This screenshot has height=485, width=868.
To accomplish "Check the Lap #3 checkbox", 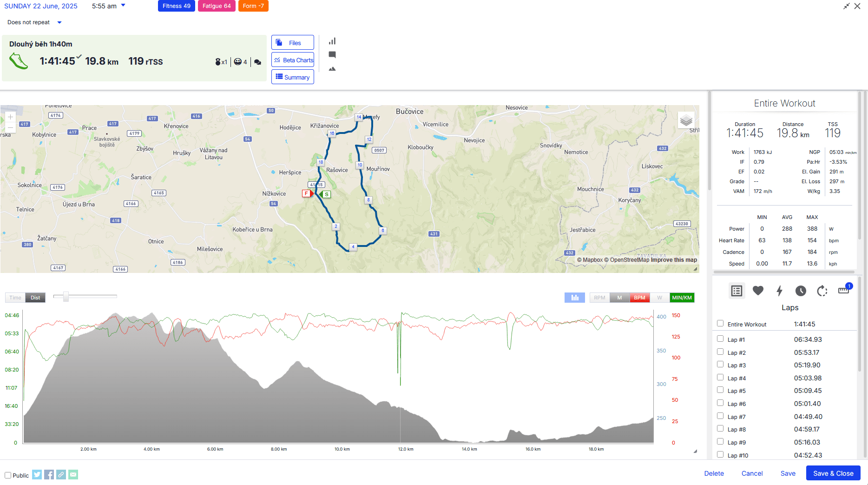I will click(x=720, y=365).
